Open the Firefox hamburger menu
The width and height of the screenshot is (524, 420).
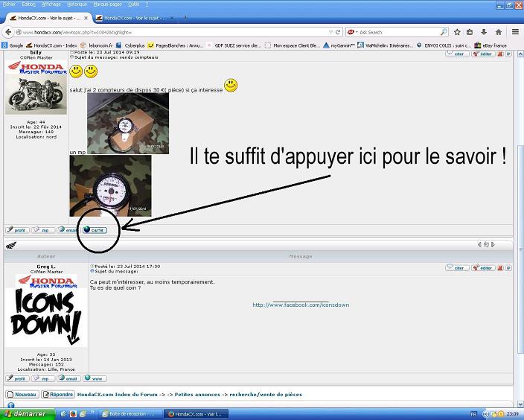(515, 32)
